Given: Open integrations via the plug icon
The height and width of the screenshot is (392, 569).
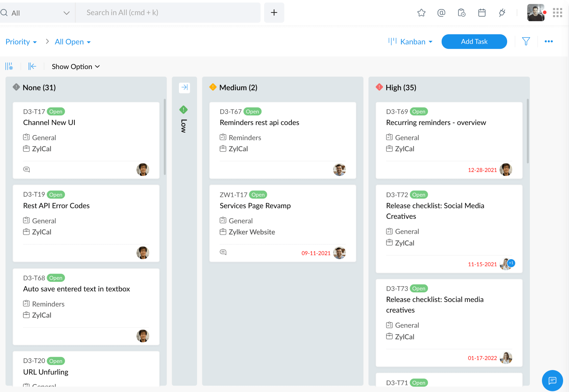Looking at the screenshot, I should pos(502,12).
